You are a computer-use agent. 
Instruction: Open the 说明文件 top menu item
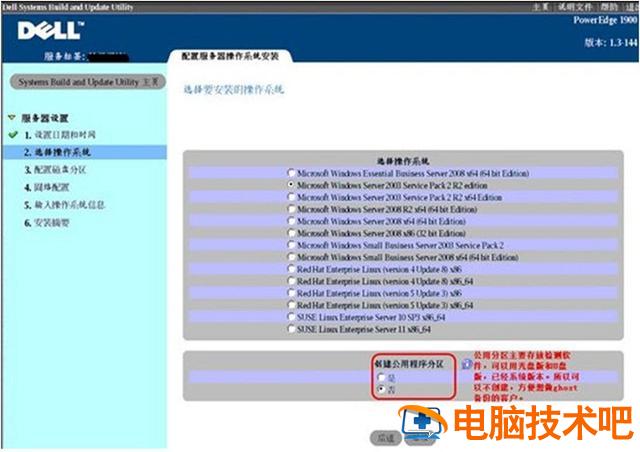tap(575, 7)
